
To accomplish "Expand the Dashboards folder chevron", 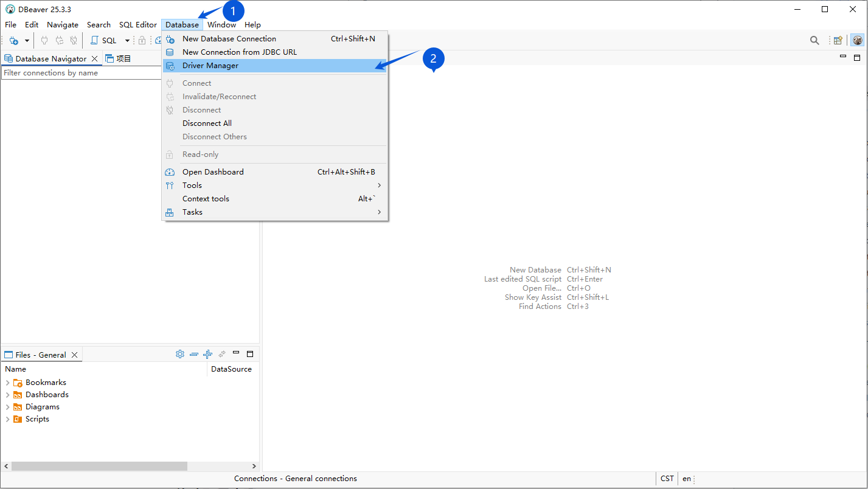I will pos(7,395).
